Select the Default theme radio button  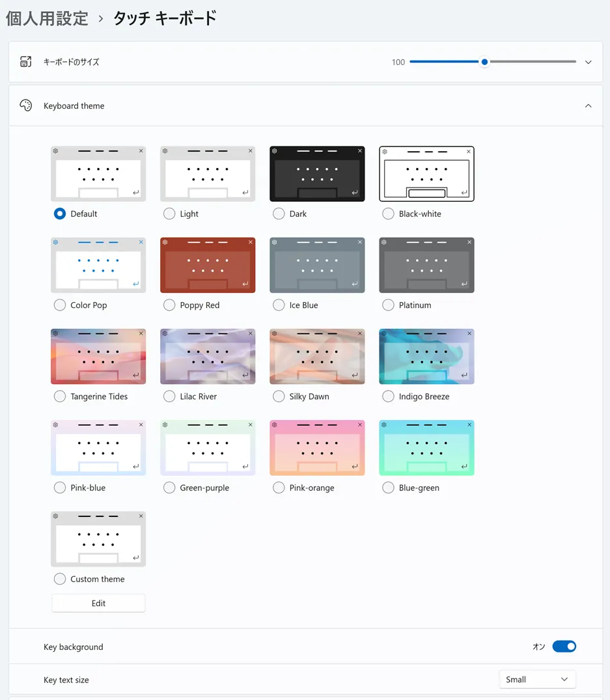60,214
